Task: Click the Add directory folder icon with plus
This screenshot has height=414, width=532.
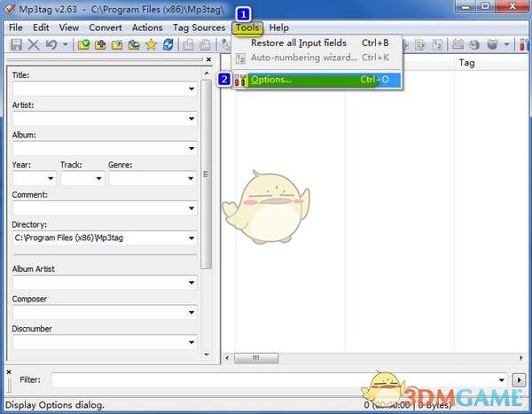Action: click(100, 44)
